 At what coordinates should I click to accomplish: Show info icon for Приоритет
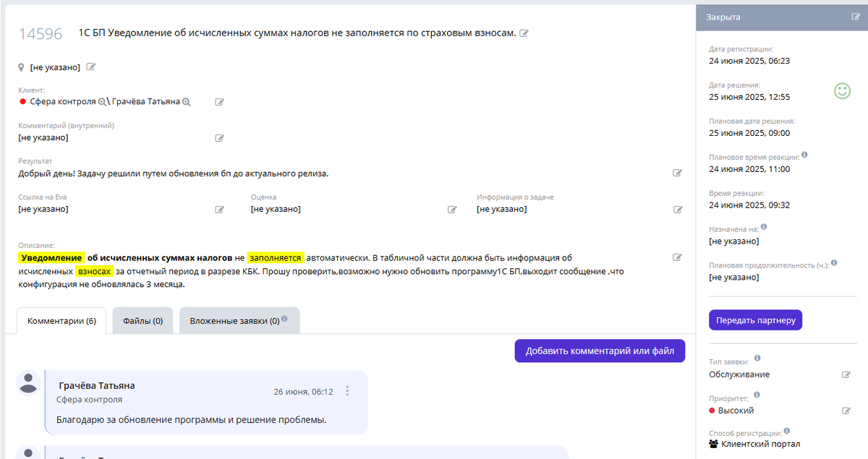757,395
